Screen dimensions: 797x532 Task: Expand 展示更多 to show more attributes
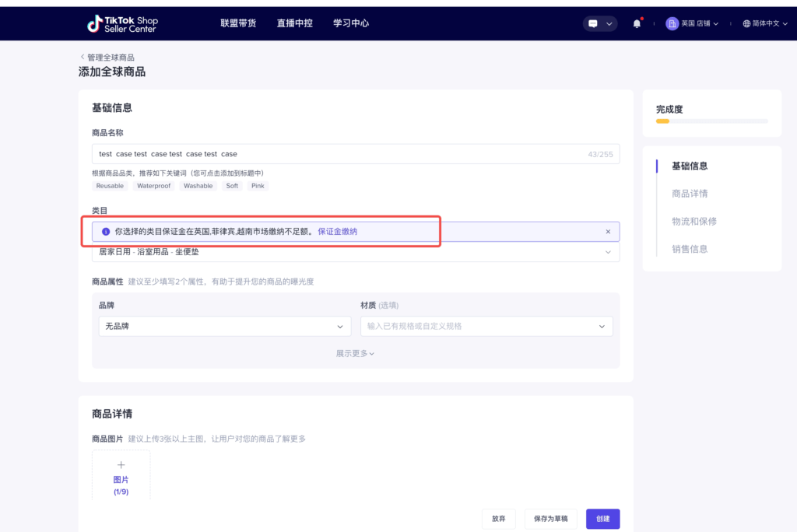(x=355, y=353)
